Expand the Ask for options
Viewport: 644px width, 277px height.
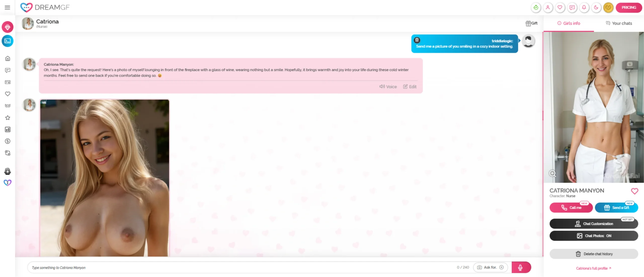tap(490, 267)
